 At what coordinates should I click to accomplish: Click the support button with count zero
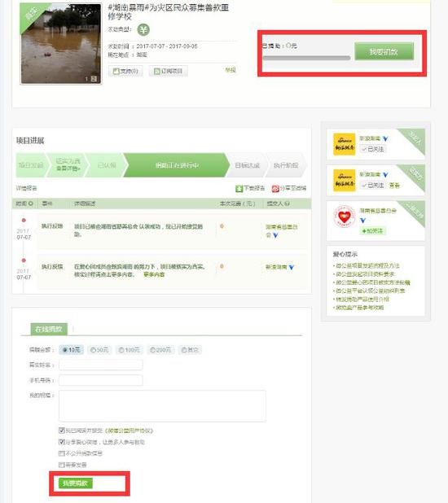(125, 71)
